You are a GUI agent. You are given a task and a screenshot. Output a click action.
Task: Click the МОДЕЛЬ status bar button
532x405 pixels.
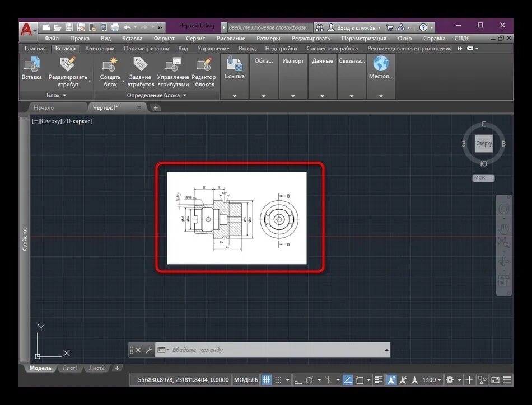(246, 380)
